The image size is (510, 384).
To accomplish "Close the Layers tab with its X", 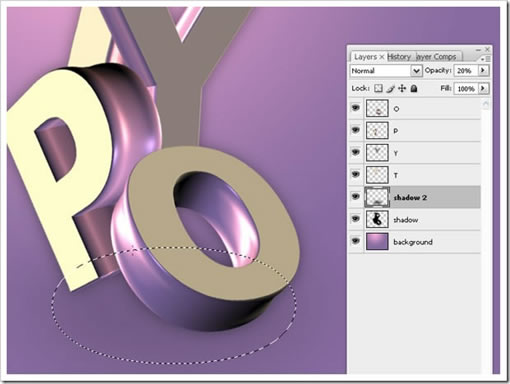I will pyautogui.click(x=382, y=57).
